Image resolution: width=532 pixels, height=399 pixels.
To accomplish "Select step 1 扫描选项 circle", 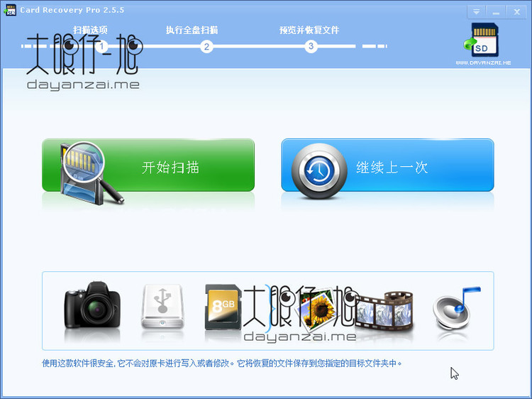I will coord(101,46).
